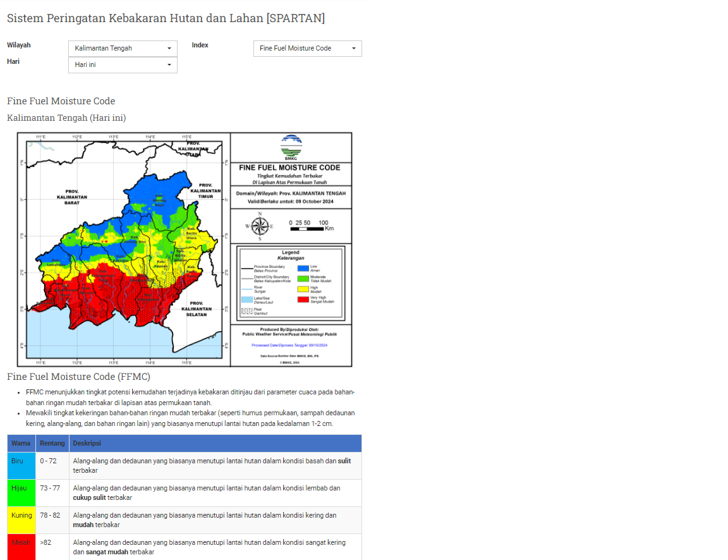Click the Index label

click(200, 45)
